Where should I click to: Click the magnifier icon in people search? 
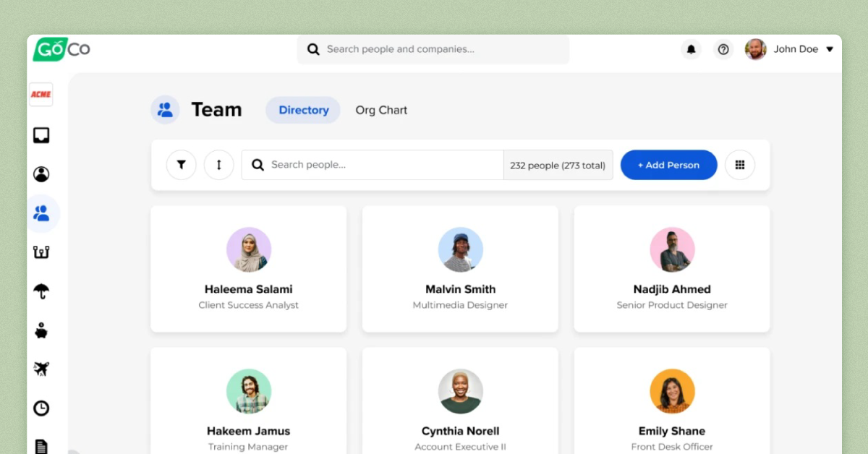[258, 165]
